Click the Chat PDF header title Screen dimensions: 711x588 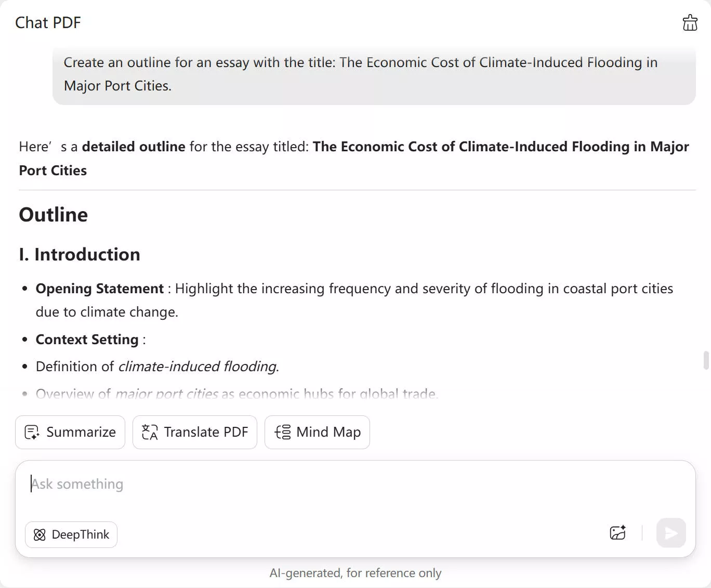[x=48, y=22]
